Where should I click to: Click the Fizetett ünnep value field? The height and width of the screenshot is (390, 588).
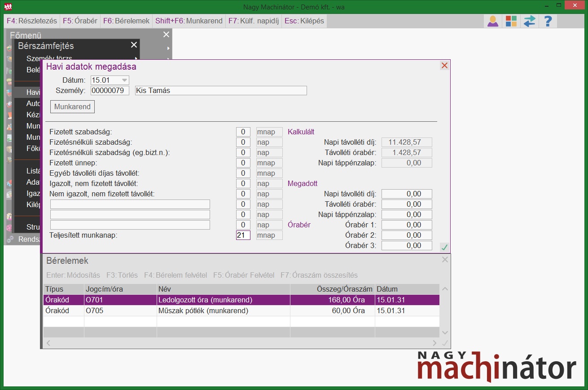pos(243,163)
